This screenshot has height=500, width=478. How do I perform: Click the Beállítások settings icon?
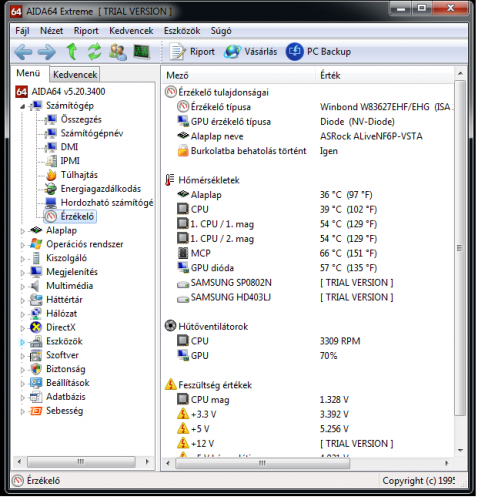(36, 383)
